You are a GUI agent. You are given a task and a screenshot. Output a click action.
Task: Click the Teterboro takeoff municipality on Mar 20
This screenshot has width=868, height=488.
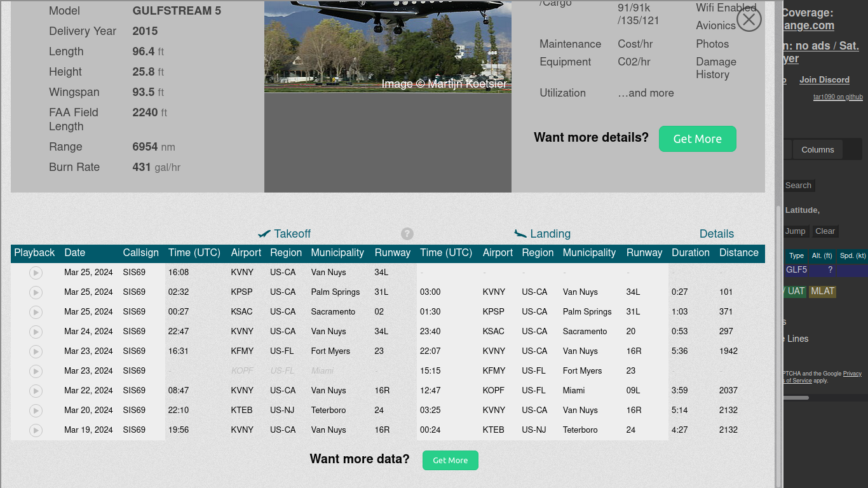(x=330, y=410)
